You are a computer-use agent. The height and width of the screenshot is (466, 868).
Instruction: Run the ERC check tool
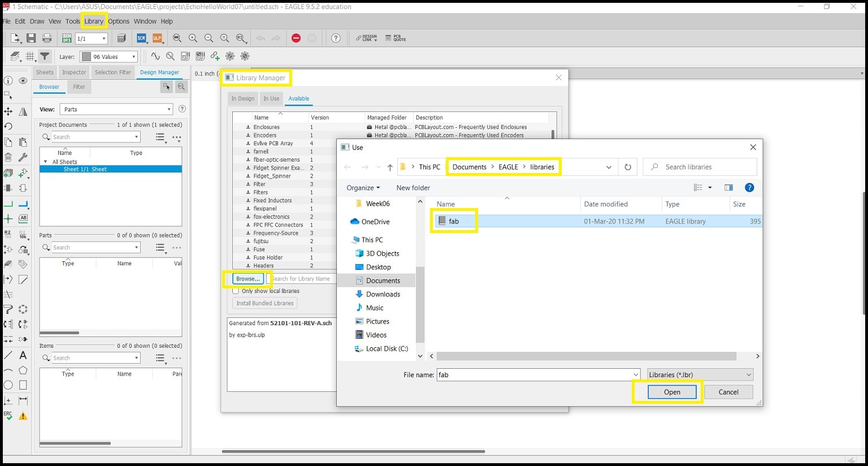point(8,416)
